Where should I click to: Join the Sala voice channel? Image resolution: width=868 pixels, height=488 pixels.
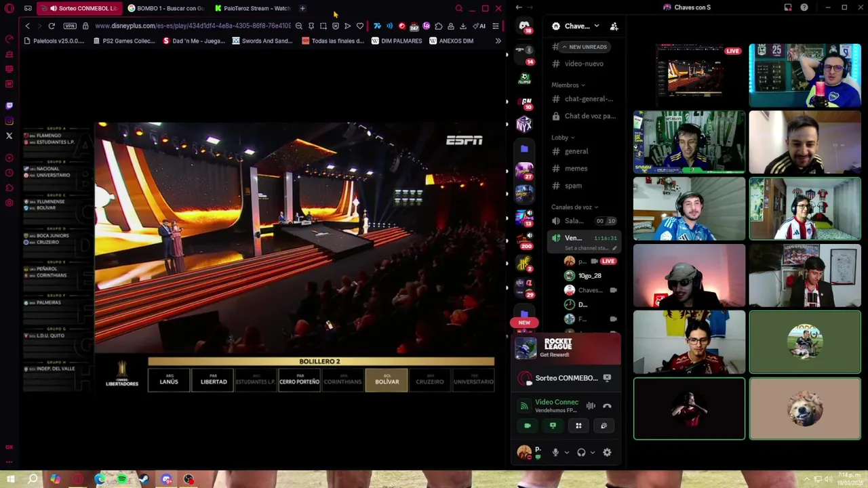584,221
